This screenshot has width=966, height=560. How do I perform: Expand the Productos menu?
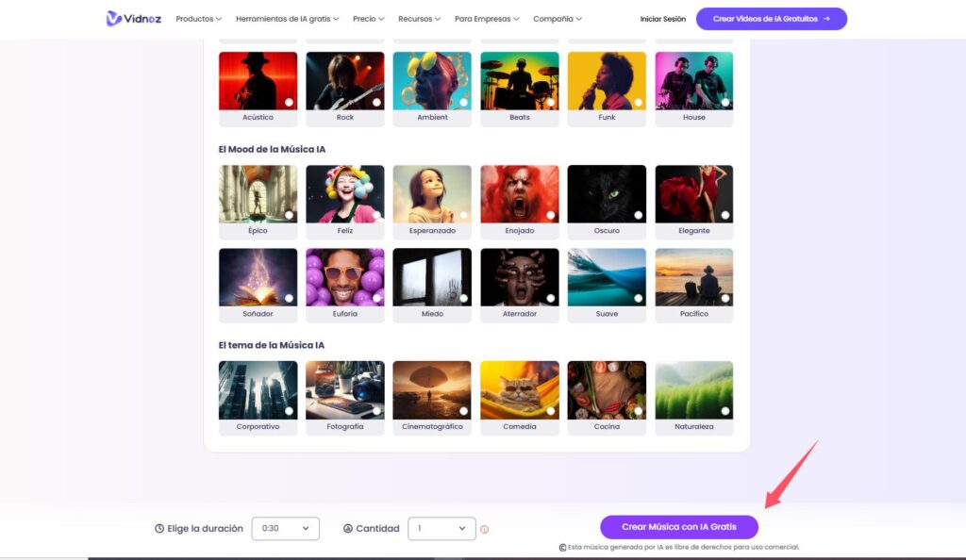coord(198,19)
